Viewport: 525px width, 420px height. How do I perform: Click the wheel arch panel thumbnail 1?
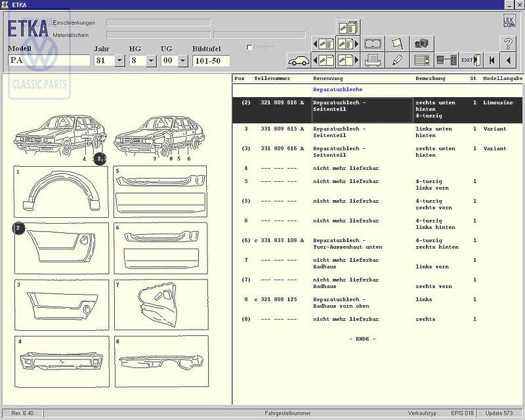[62, 192]
